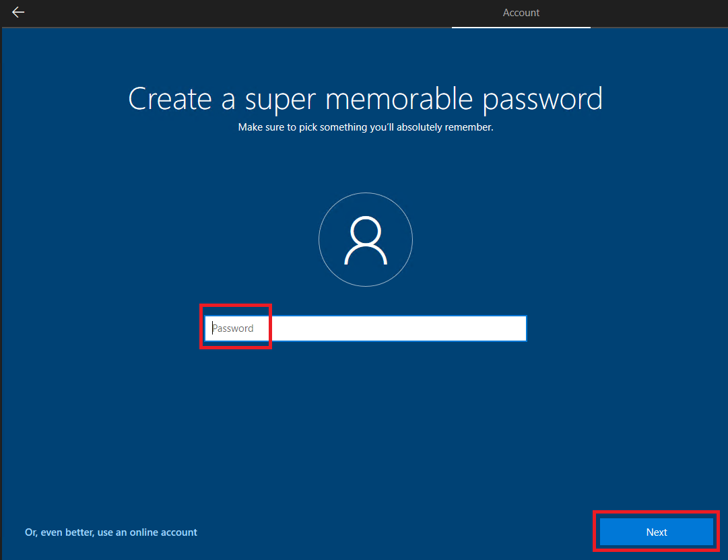The width and height of the screenshot is (728, 560).
Task: Click the word Create in the title
Action: (x=170, y=99)
